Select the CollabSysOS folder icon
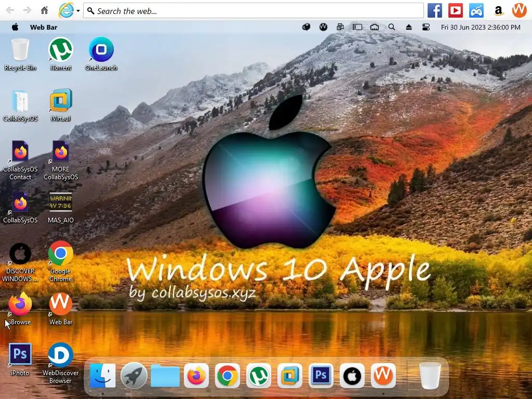Screen dimensions: 532x399 coord(20,106)
